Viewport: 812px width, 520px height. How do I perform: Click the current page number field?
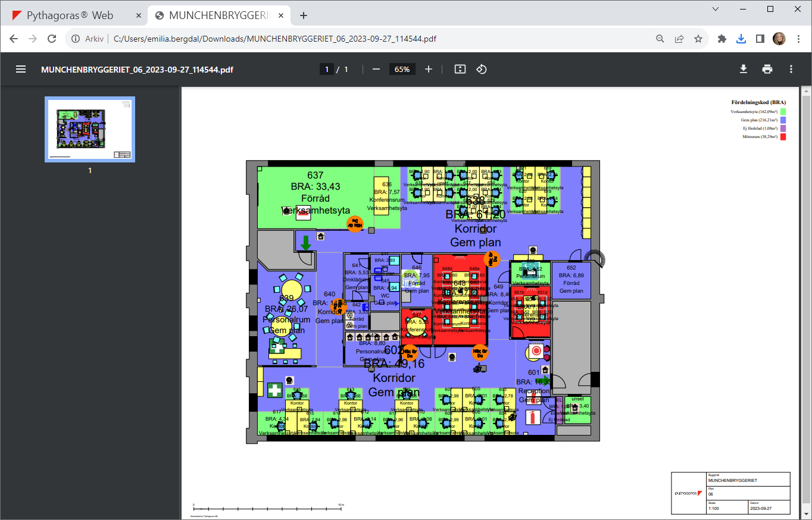(326, 69)
